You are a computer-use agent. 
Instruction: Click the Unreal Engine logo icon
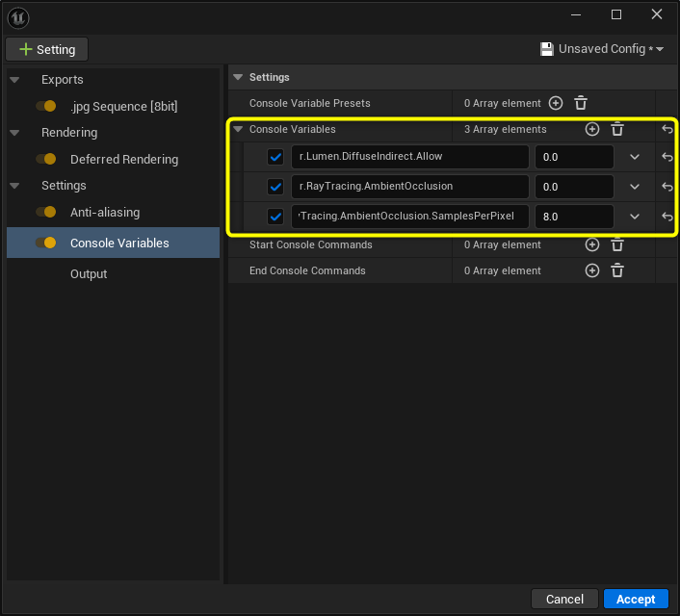click(x=18, y=17)
